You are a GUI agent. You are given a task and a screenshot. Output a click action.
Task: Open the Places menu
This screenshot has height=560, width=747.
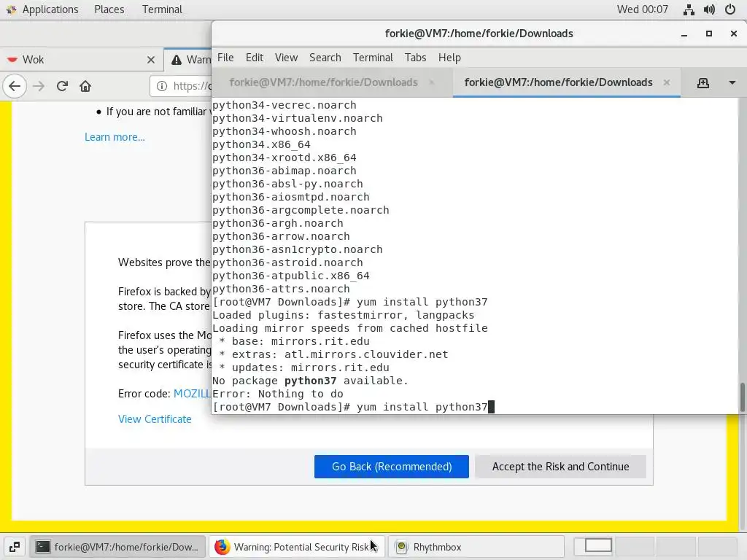click(109, 9)
